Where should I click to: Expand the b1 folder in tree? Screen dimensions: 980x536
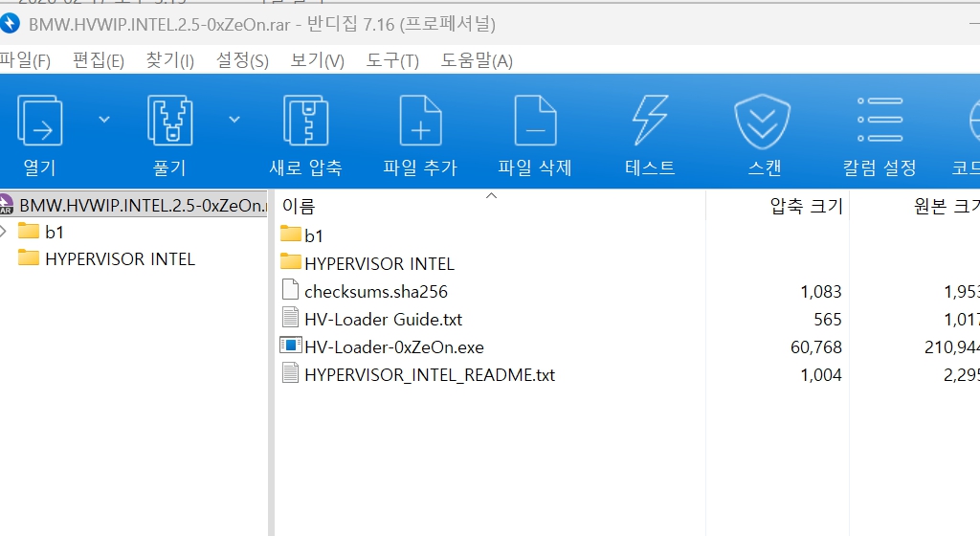pyautogui.click(x=6, y=232)
